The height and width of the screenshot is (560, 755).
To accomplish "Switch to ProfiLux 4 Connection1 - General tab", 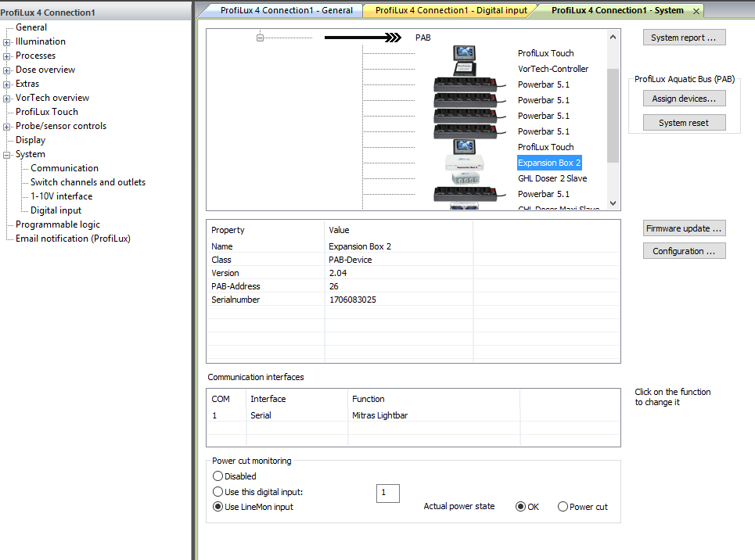I will (286, 10).
